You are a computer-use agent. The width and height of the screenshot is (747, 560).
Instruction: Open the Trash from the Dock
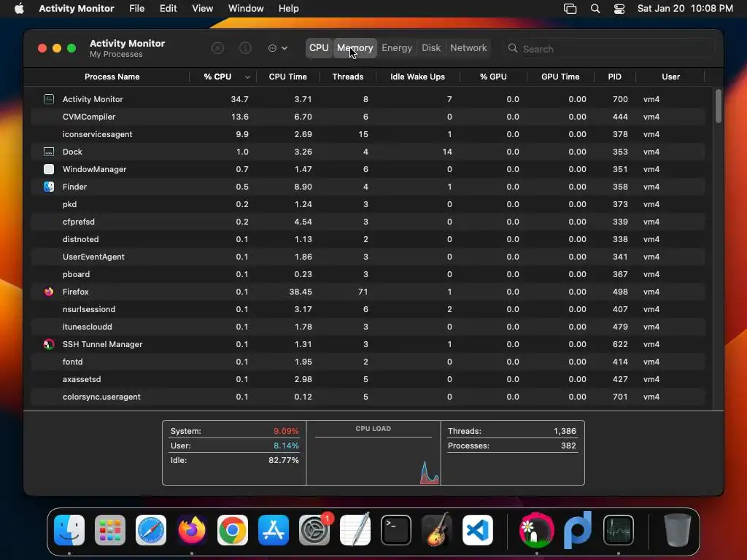(x=678, y=530)
